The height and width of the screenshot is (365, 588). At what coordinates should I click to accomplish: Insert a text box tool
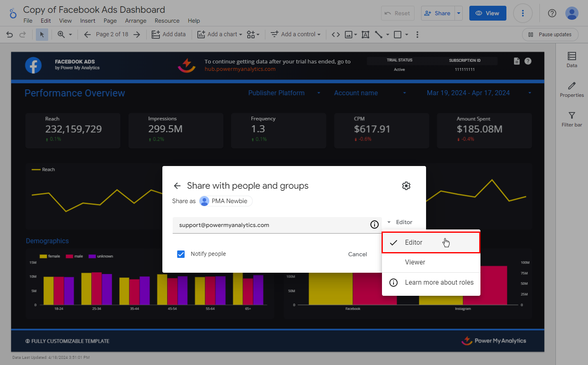click(365, 35)
